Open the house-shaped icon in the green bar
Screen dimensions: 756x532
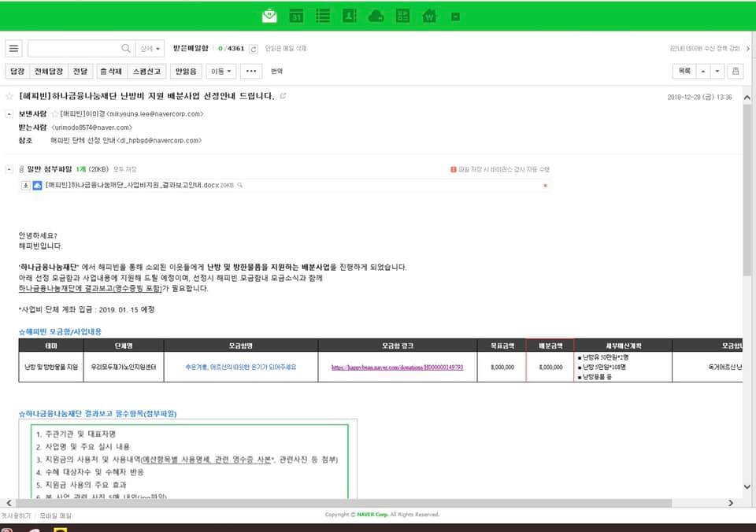coord(429,17)
